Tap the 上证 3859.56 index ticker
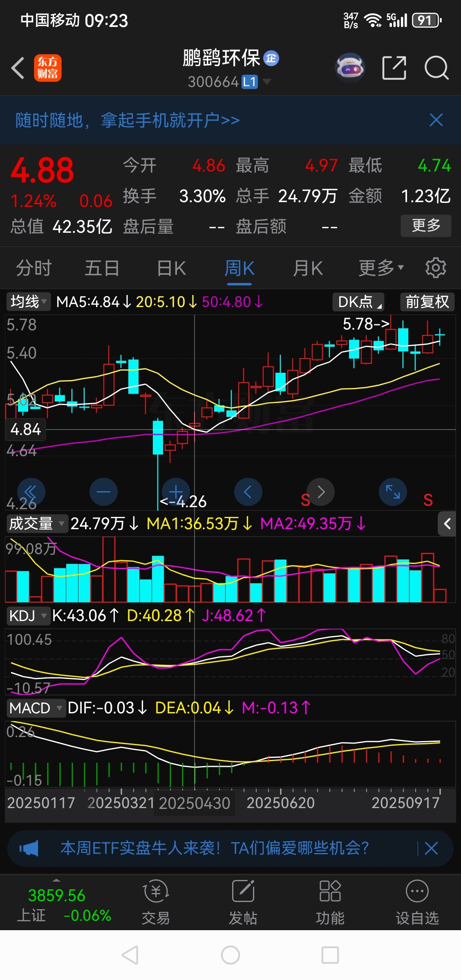461x980 pixels. [64, 906]
